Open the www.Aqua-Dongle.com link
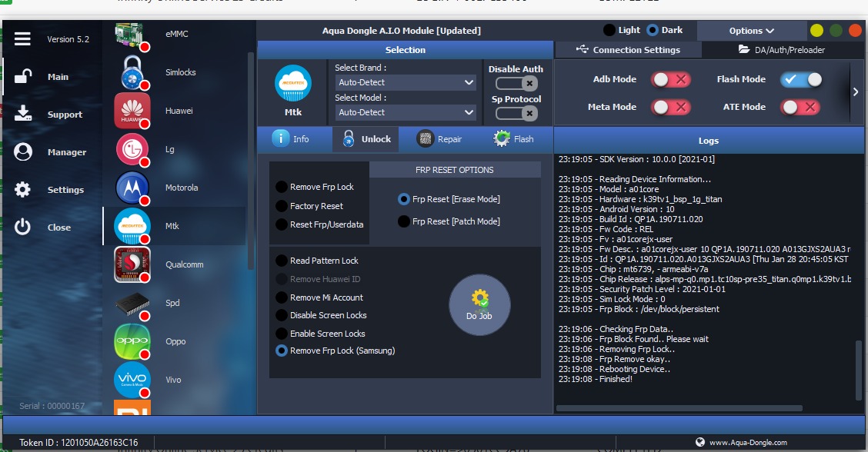 tap(748, 443)
